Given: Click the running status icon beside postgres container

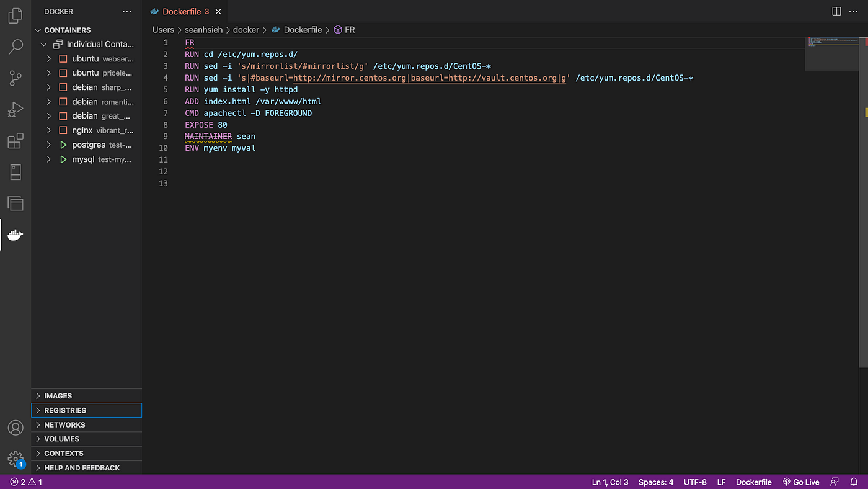Looking at the screenshot, I should click(63, 145).
